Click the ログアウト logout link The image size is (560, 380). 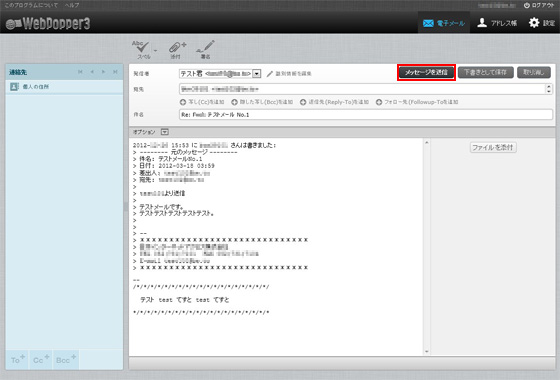point(539,5)
